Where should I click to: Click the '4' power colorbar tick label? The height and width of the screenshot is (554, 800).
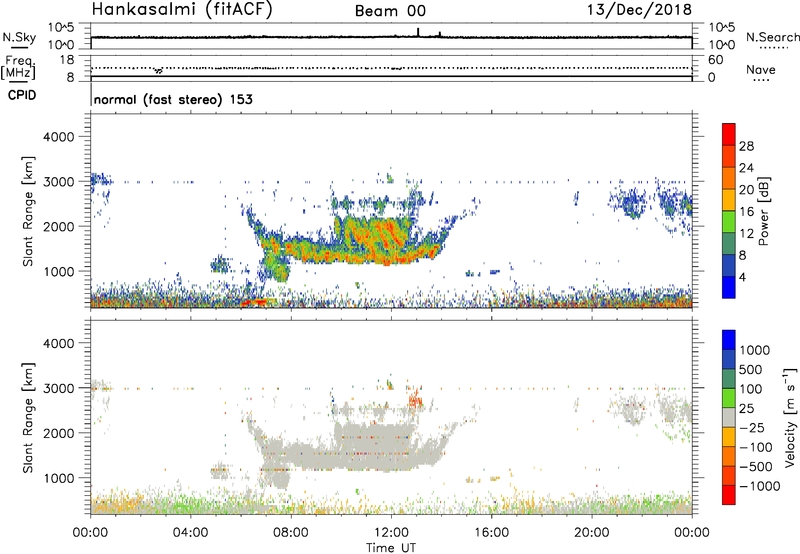pyautogui.click(x=742, y=277)
